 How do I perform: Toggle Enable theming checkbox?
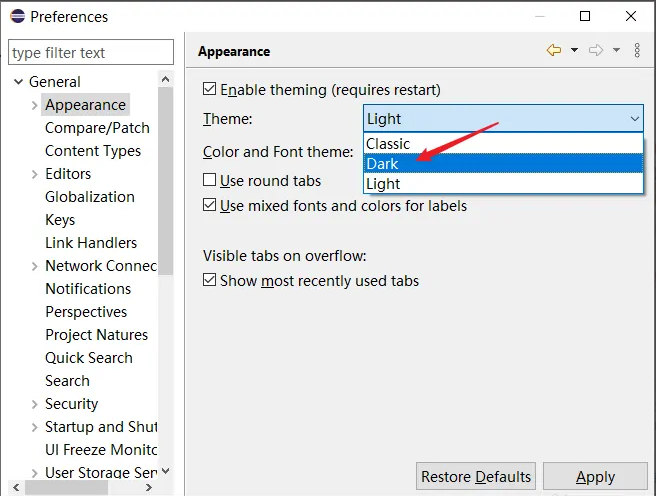click(x=210, y=89)
